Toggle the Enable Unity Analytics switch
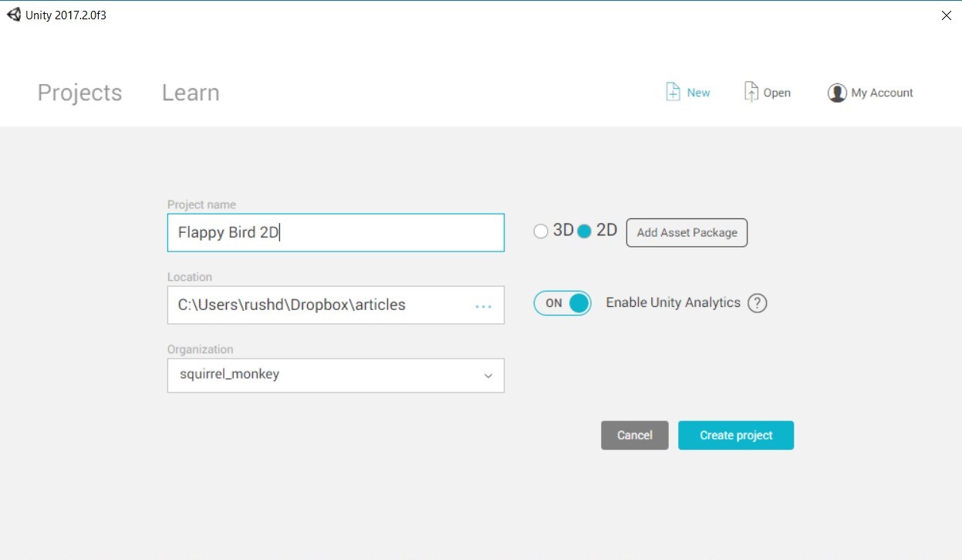The width and height of the screenshot is (962, 560). 562,303
